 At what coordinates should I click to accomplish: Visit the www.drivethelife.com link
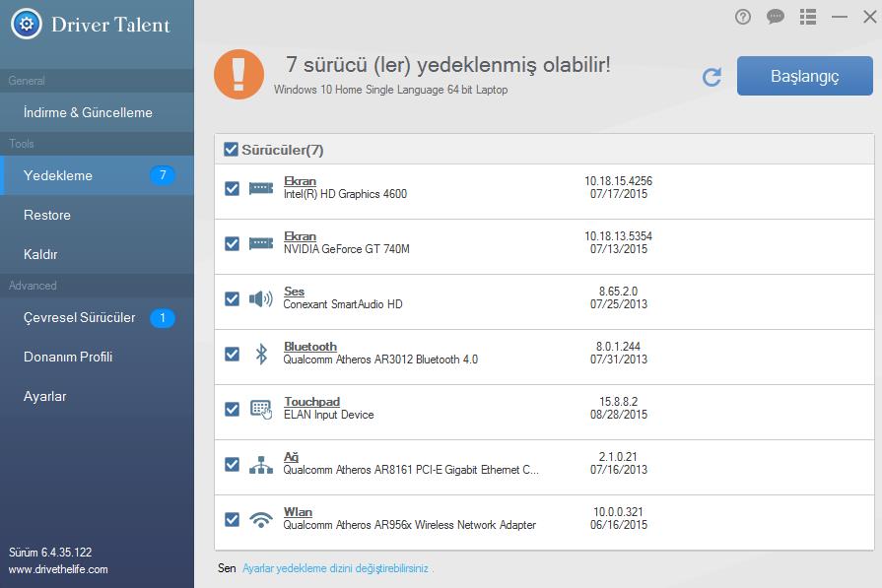[58, 569]
